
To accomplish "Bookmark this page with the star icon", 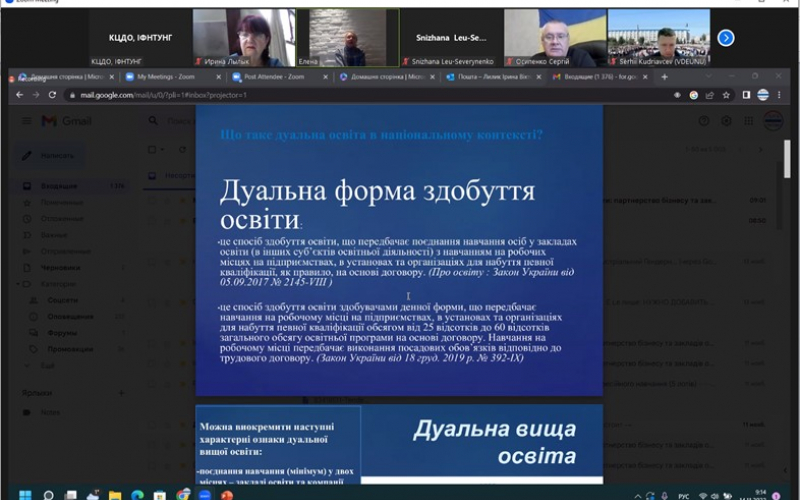I will [x=726, y=95].
